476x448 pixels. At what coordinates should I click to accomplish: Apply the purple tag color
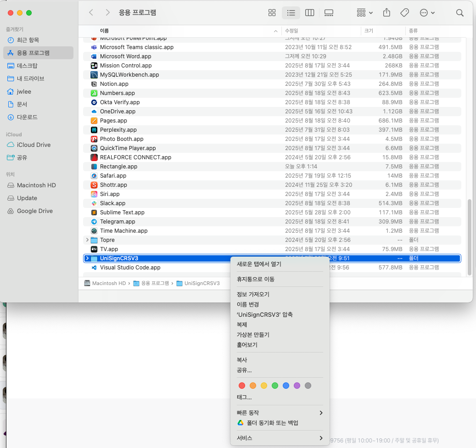(297, 386)
